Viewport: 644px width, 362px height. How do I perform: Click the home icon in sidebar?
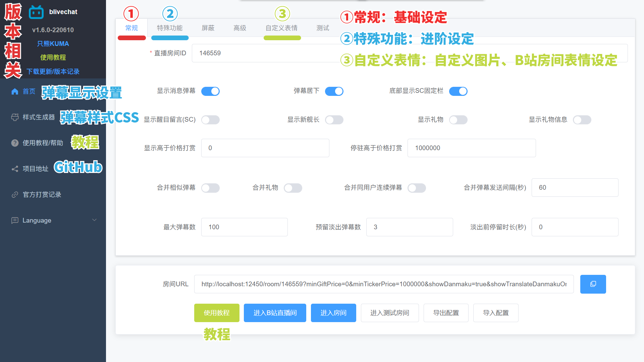click(x=15, y=92)
